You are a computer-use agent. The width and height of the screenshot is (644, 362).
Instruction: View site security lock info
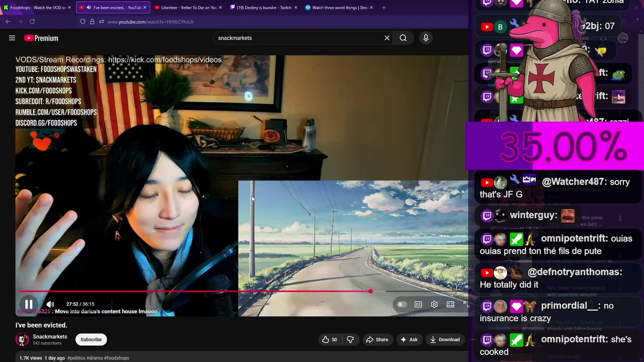(92, 22)
